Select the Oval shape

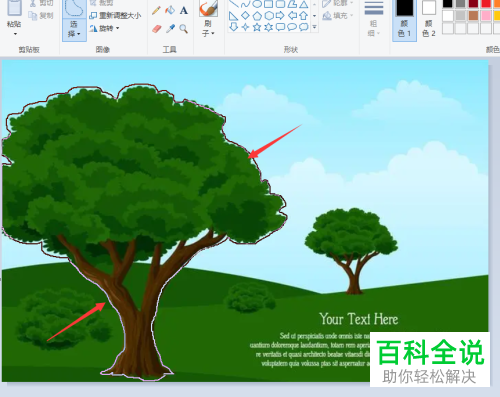tap(257, 4)
